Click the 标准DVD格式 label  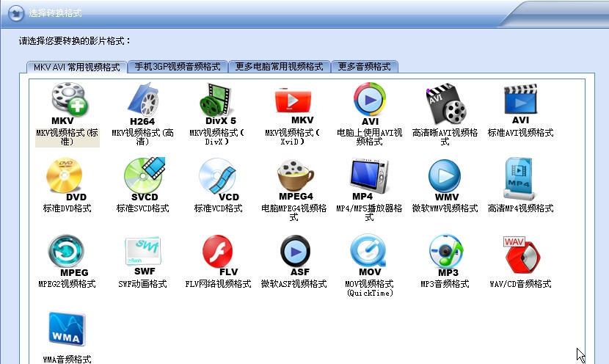pyautogui.click(x=68, y=208)
